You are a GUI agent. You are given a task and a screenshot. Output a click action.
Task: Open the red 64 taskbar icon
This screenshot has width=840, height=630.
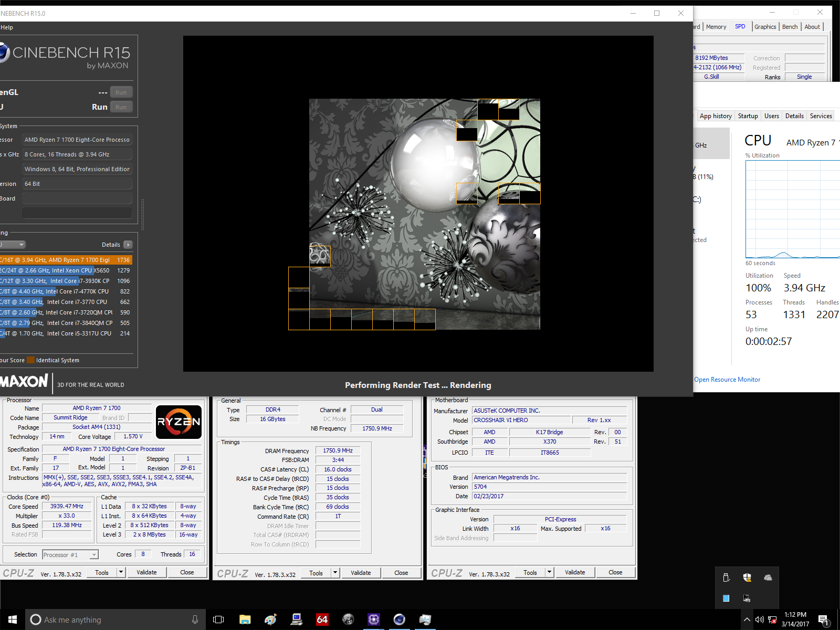322,619
